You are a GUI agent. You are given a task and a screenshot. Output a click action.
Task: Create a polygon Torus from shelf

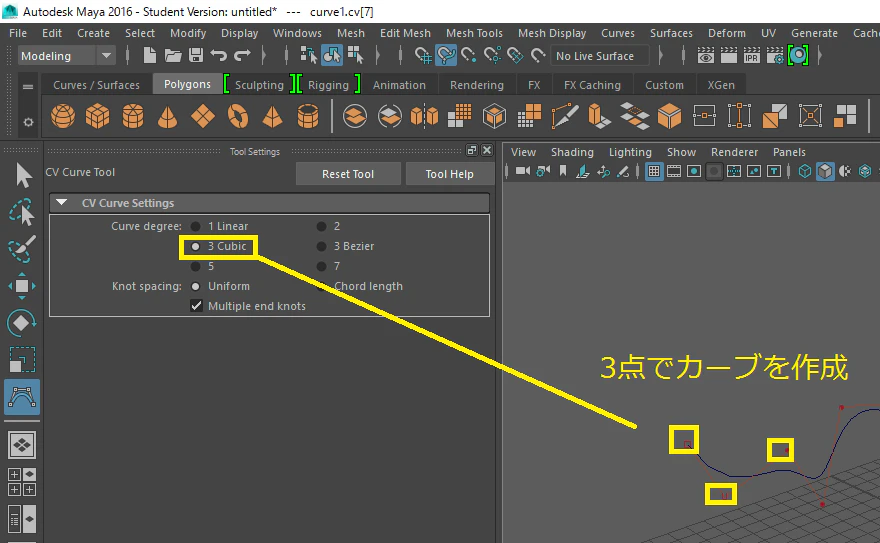point(238,117)
